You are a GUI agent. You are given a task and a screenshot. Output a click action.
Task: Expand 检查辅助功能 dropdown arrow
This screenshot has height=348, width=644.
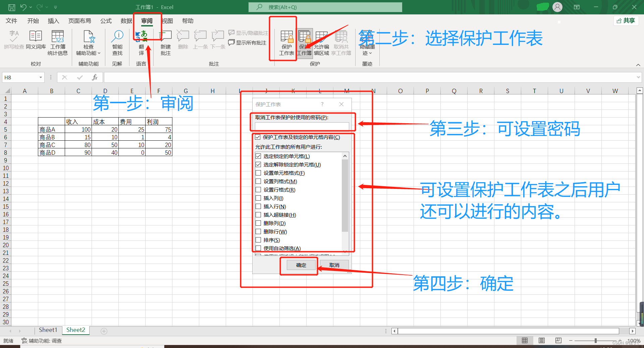coord(99,53)
